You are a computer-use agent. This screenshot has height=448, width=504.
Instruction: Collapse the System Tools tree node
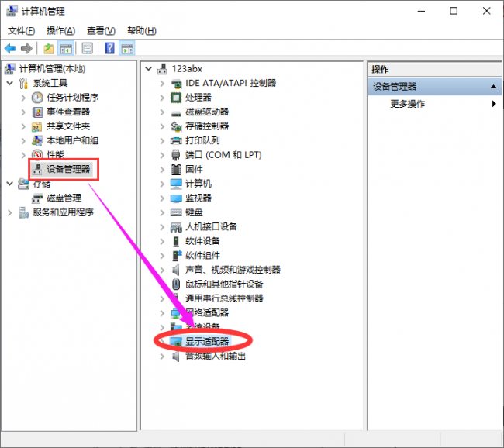9,83
